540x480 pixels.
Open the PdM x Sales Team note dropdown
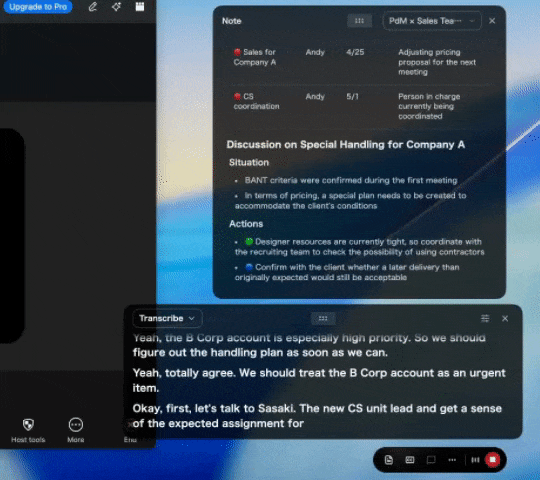[432, 21]
